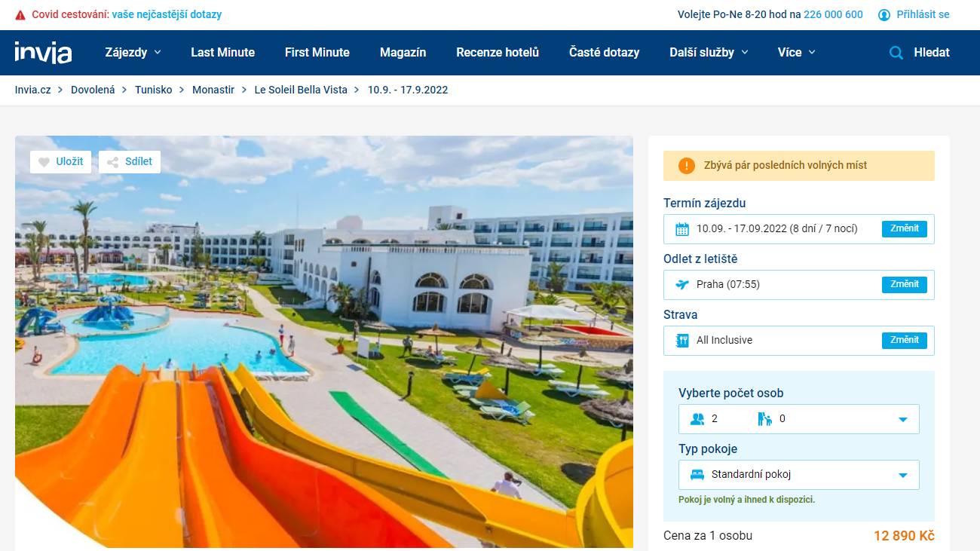Call link 226 000 600

[x=833, y=14]
